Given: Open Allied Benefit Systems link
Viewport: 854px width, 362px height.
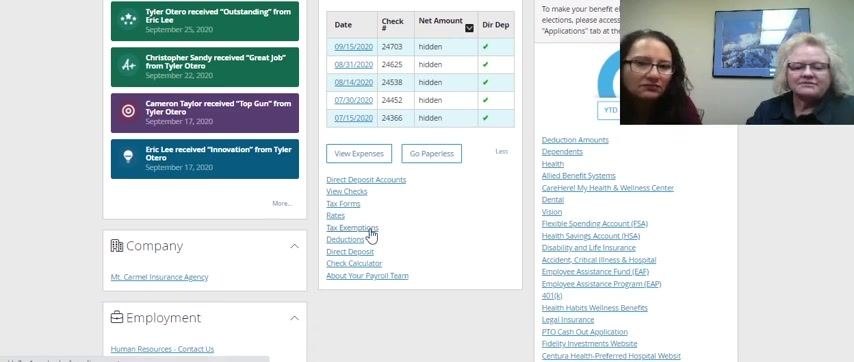Looking at the screenshot, I should 578,176.
